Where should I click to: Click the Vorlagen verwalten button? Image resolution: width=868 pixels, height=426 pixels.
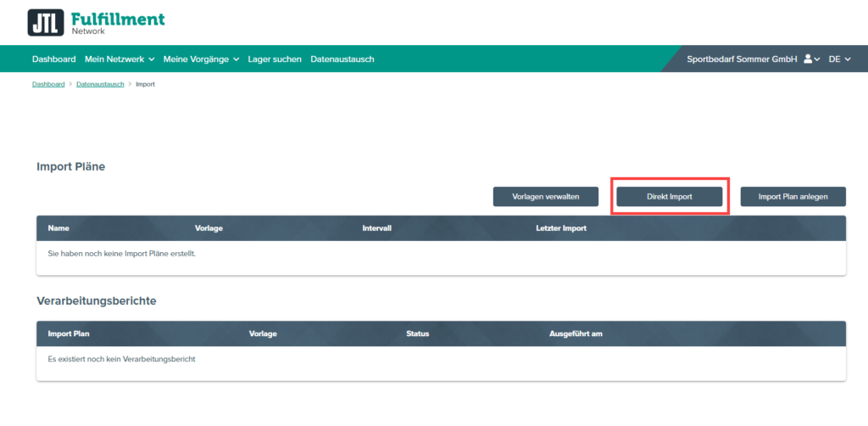click(x=546, y=197)
